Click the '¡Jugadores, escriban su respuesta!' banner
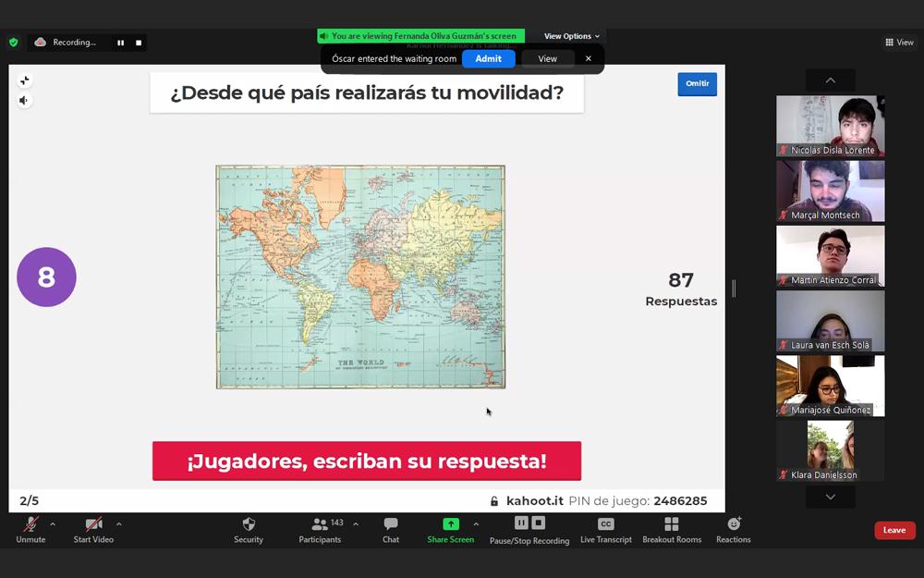 [x=367, y=461]
